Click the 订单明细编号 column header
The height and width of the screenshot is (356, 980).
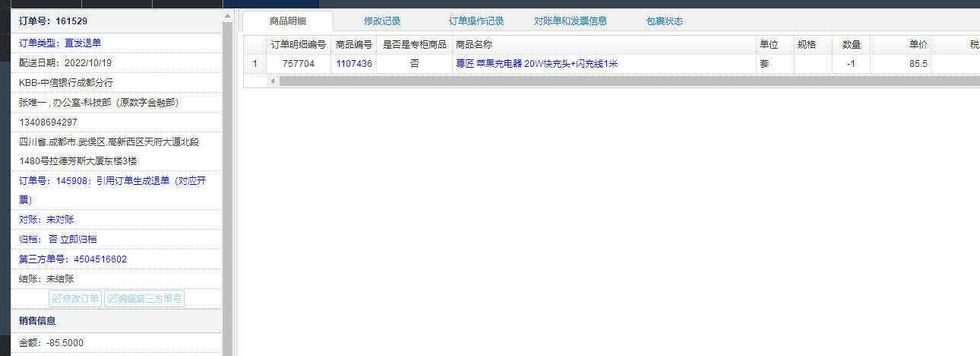click(x=299, y=45)
